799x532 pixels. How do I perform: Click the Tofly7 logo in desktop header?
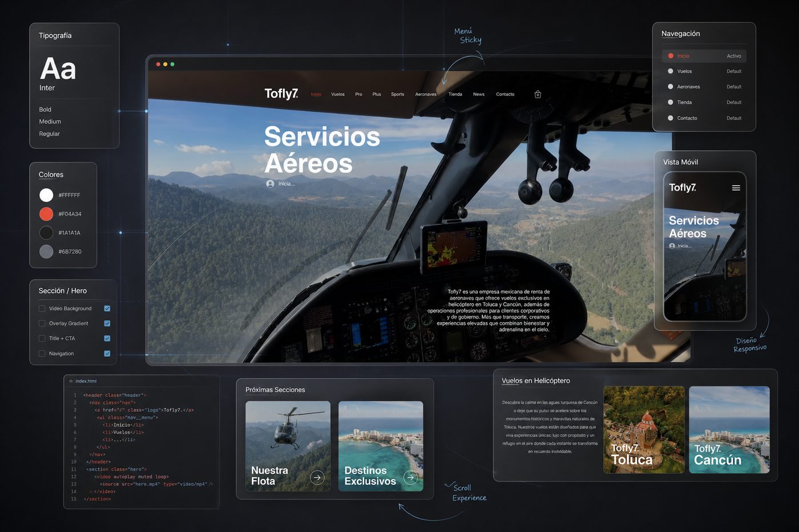click(x=281, y=94)
